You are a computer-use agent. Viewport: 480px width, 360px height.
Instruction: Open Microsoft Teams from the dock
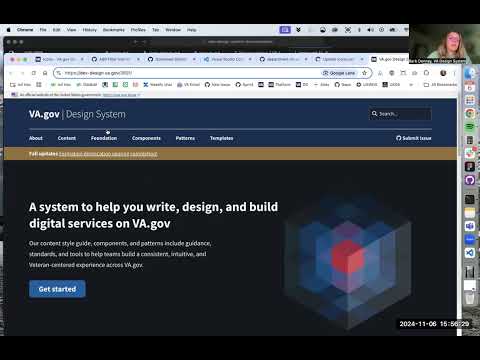pyautogui.click(x=470, y=226)
